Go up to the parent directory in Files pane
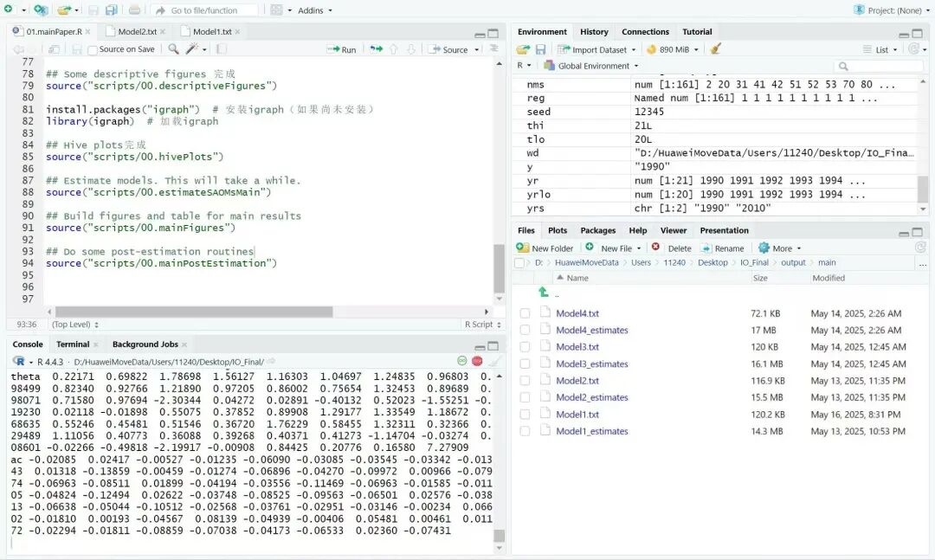This screenshot has height=560, width=935. [x=543, y=293]
